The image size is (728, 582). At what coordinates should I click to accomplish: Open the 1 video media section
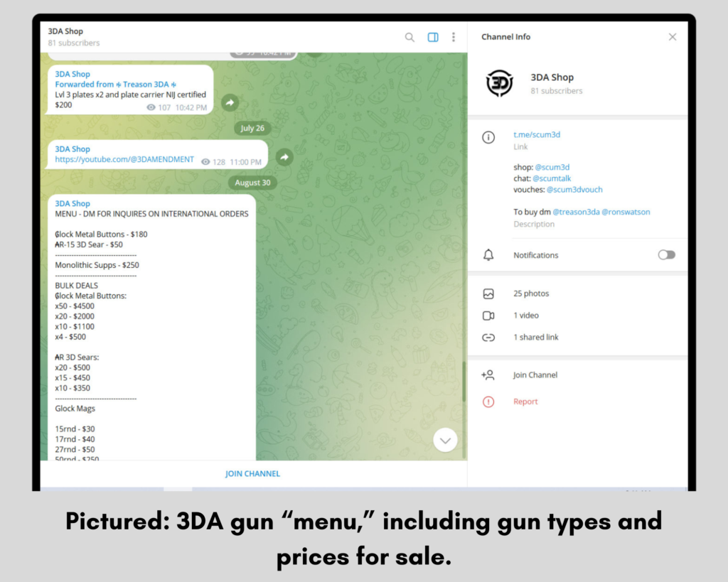(x=526, y=316)
